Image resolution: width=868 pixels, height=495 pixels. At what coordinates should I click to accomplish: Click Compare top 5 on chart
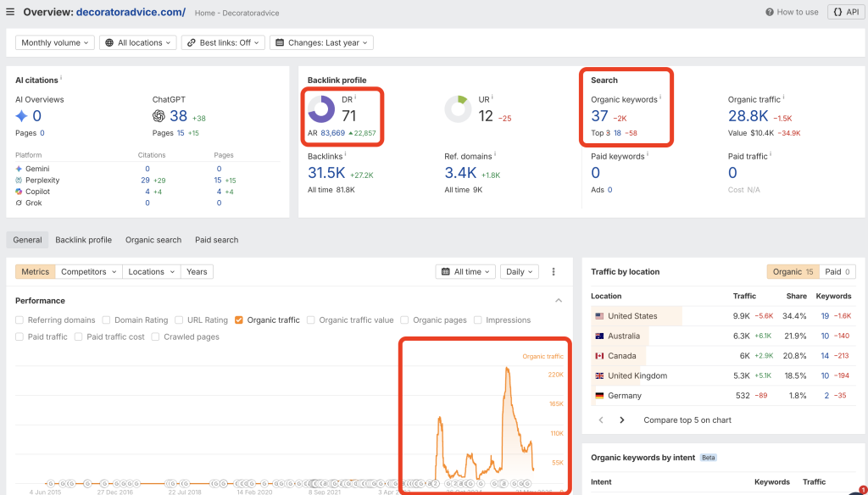coord(687,420)
